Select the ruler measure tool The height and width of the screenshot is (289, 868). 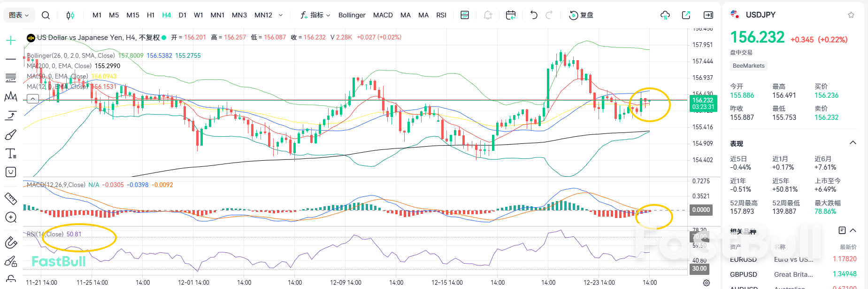10,199
